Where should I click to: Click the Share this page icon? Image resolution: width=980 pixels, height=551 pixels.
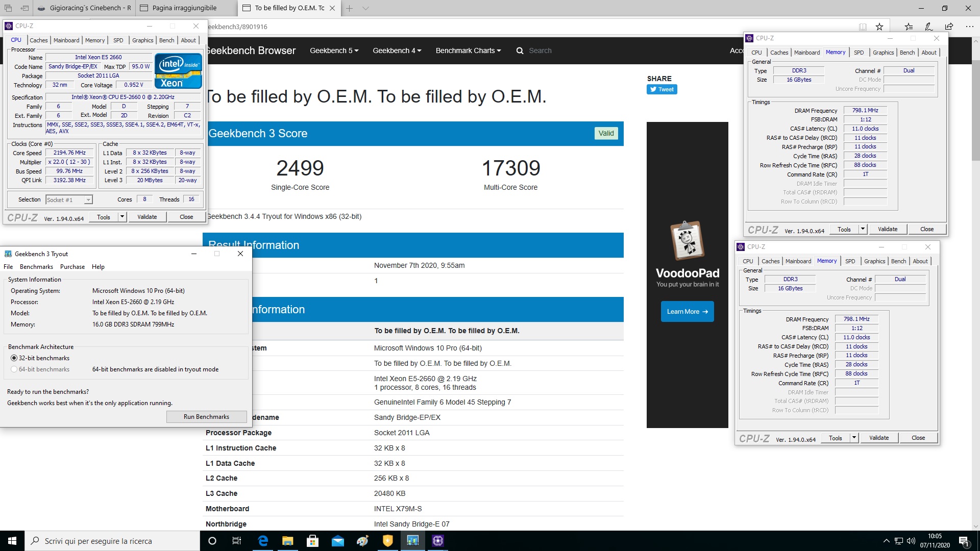coord(949,27)
